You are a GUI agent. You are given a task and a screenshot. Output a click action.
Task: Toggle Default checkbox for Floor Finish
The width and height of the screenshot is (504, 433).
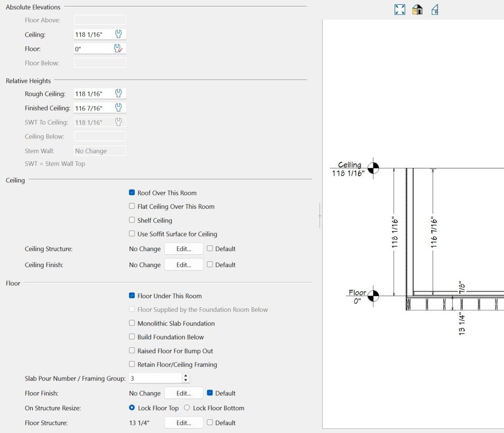point(210,393)
